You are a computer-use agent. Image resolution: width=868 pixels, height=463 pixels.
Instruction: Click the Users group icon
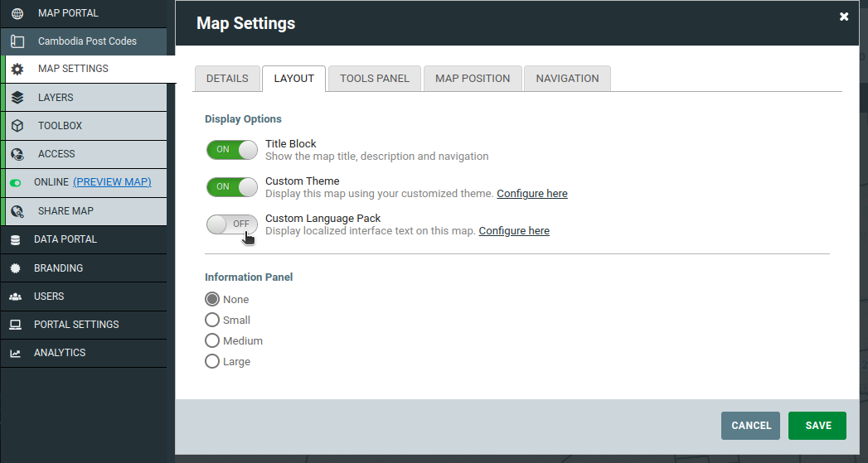point(16,297)
